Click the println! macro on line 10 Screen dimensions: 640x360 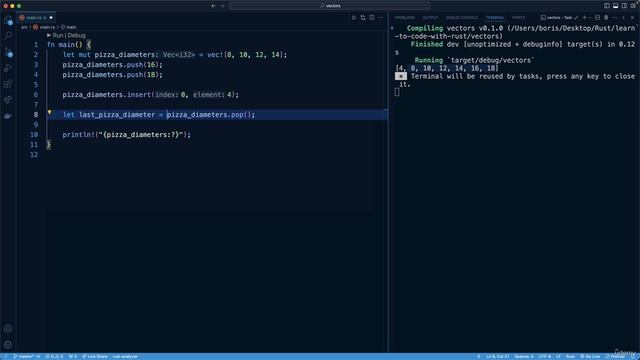click(78, 135)
